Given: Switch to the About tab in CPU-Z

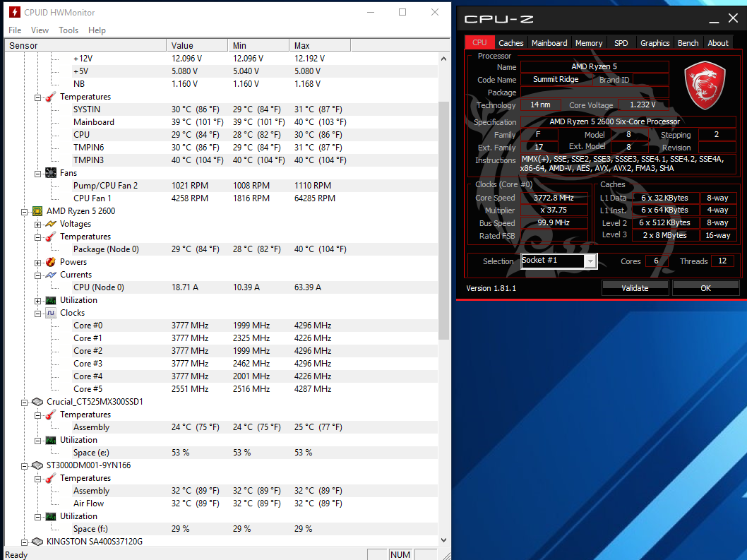Looking at the screenshot, I should (x=718, y=43).
